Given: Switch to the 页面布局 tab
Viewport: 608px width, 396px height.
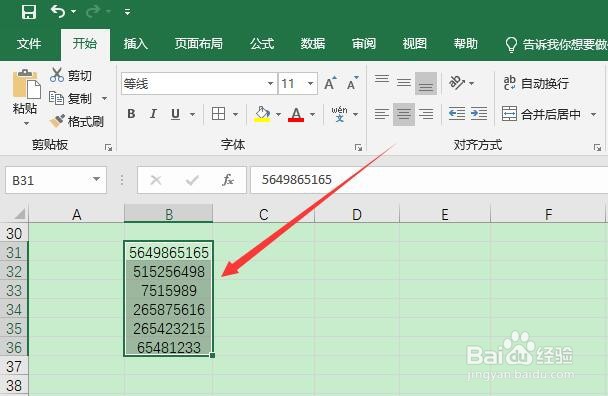Looking at the screenshot, I should pos(199,43).
